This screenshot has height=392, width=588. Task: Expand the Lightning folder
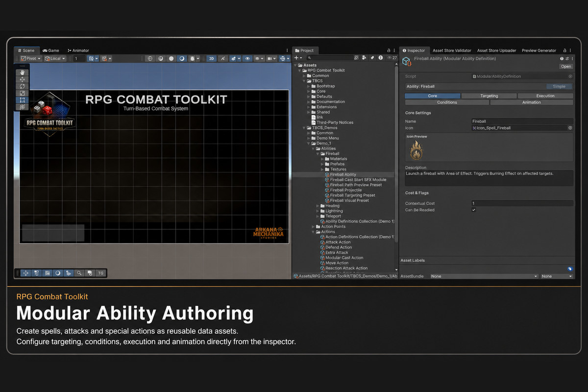[318, 211]
